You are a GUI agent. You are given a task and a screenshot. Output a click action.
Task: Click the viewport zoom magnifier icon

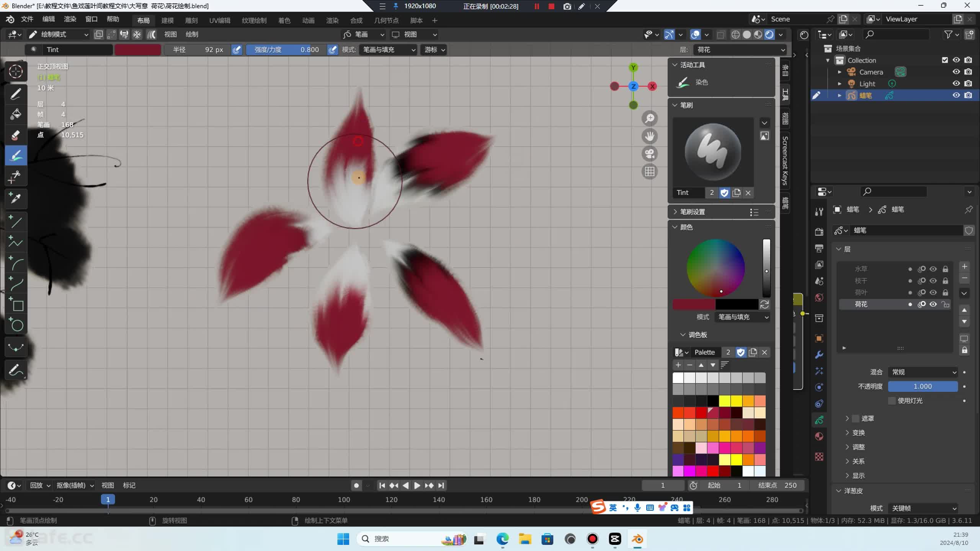tap(650, 119)
